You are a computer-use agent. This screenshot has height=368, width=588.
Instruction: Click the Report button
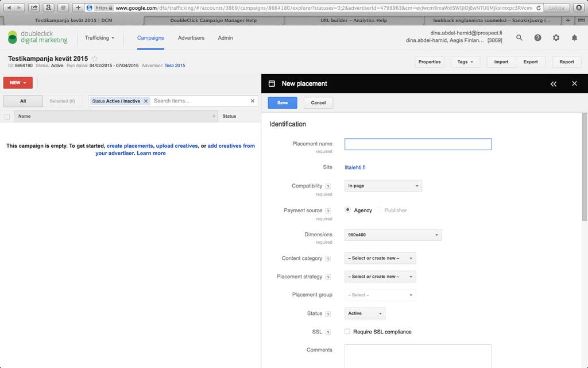pyautogui.click(x=567, y=62)
